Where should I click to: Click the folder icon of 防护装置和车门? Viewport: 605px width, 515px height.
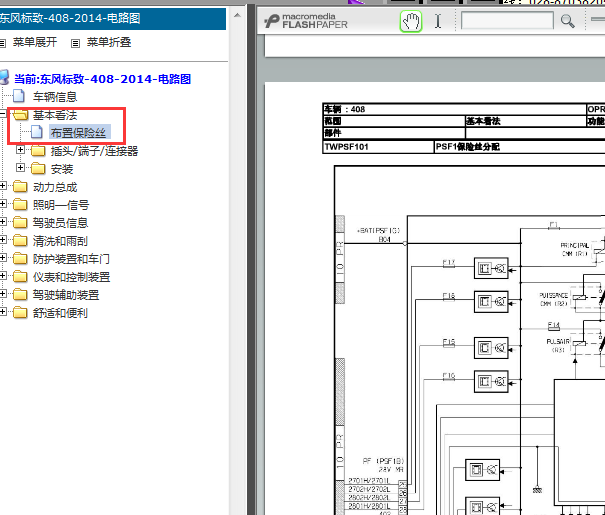(20, 258)
